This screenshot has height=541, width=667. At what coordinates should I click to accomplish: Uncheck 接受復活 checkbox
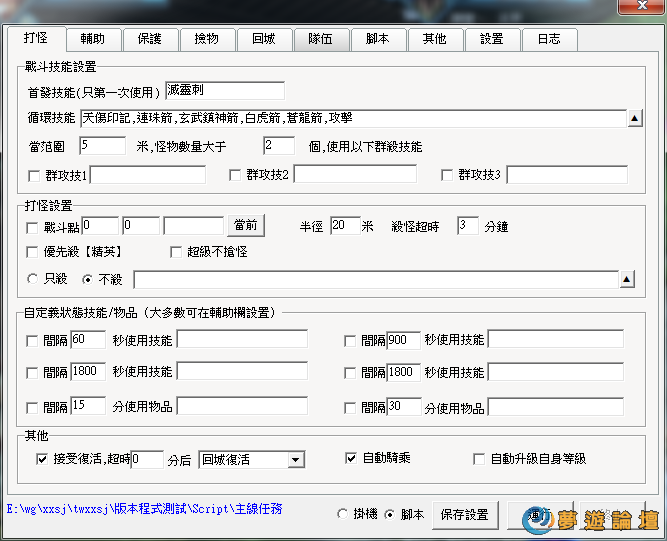tap(41, 460)
